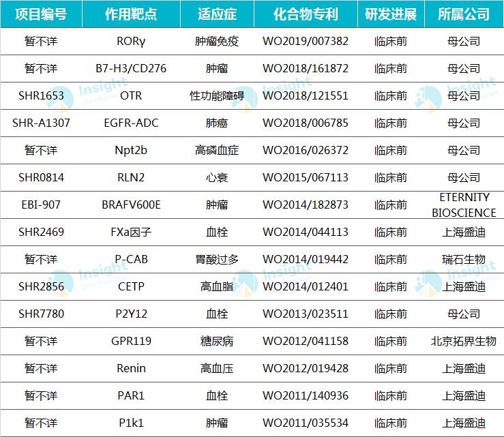The image size is (504, 437).
Task: Select the 研发进展 column header
Action: pyautogui.click(x=391, y=14)
